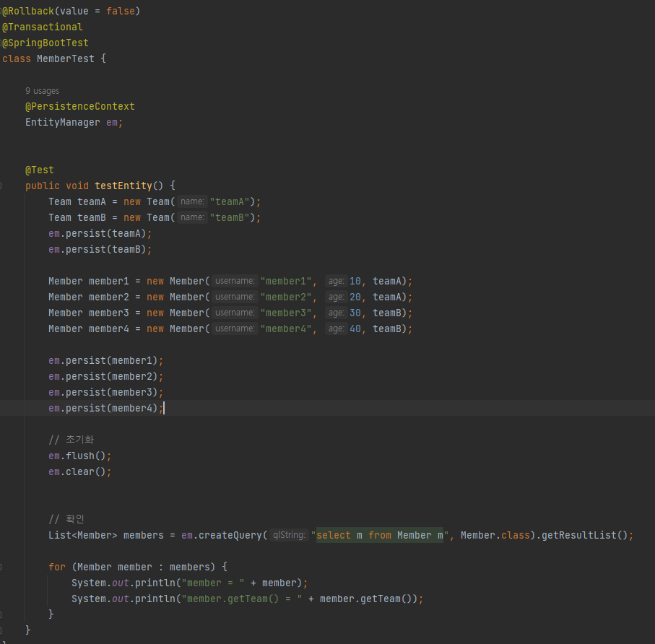This screenshot has height=644, width=655.
Task: Click the em.persist(member2) statement
Action: [x=105, y=376]
